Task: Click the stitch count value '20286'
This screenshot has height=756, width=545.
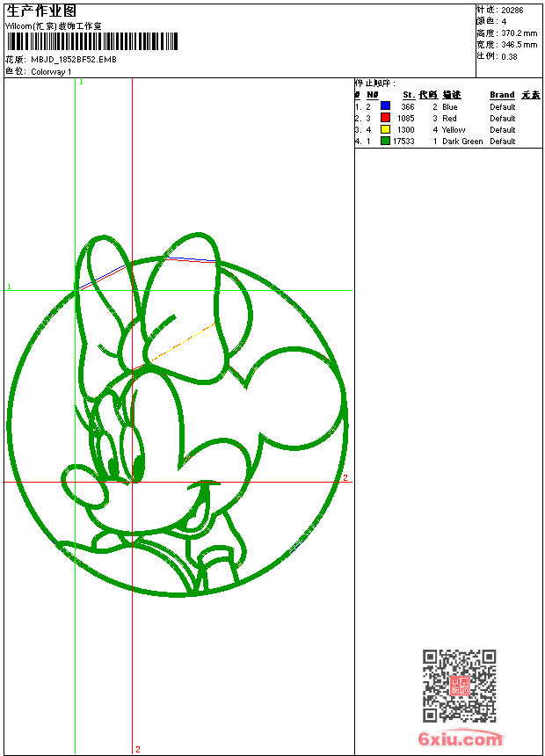Action: tap(512, 11)
